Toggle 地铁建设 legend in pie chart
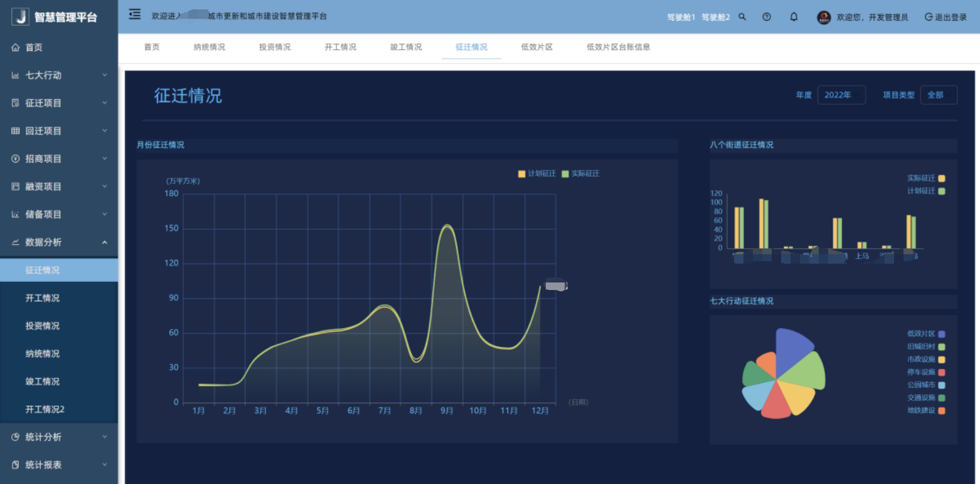 [926, 411]
